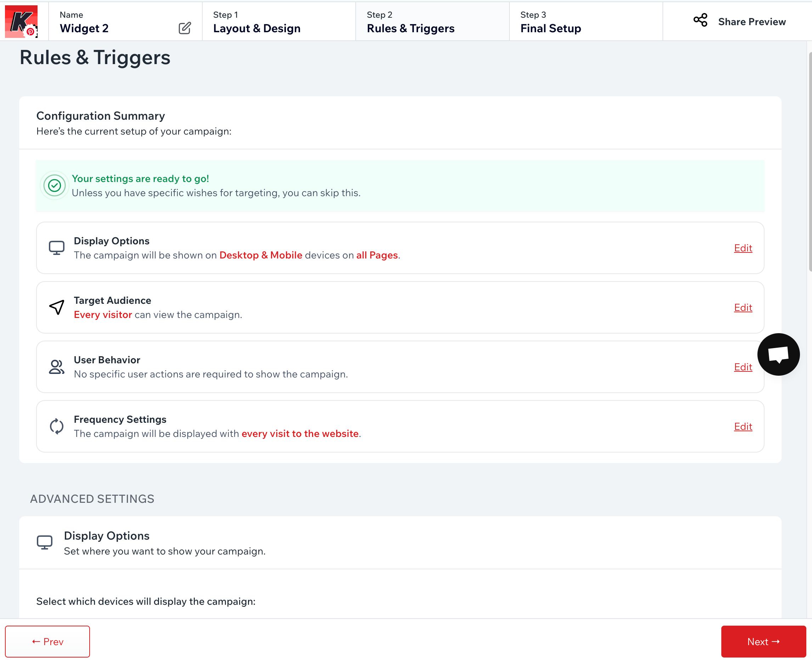Image resolution: width=812 pixels, height=660 pixels.
Task: Click the people icon for User Behavior
Action: (x=57, y=367)
